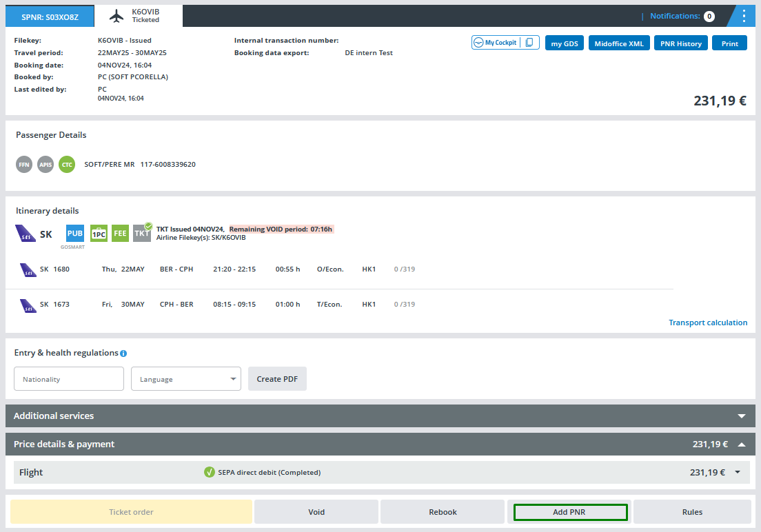Switch to the SPNR: S03XO8Z tab
The width and height of the screenshot is (761, 532).
(x=50, y=16)
